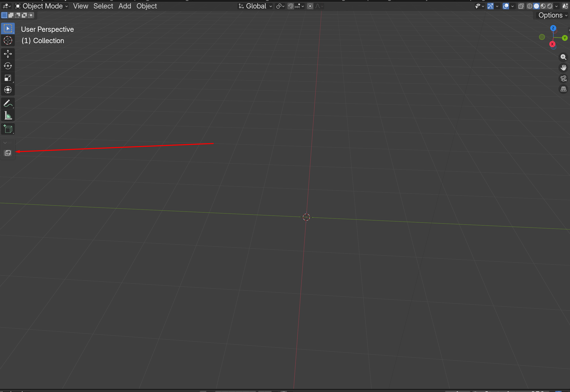This screenshot has width=570, height=392.
Task: Click the negative X axis gizmo circle
Action: coord(555,31)
